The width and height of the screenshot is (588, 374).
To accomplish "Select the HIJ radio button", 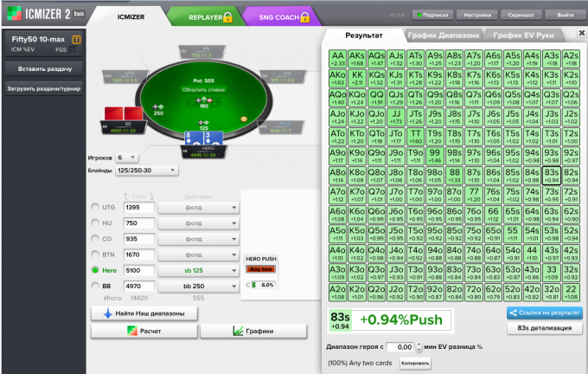I will 95,222.
